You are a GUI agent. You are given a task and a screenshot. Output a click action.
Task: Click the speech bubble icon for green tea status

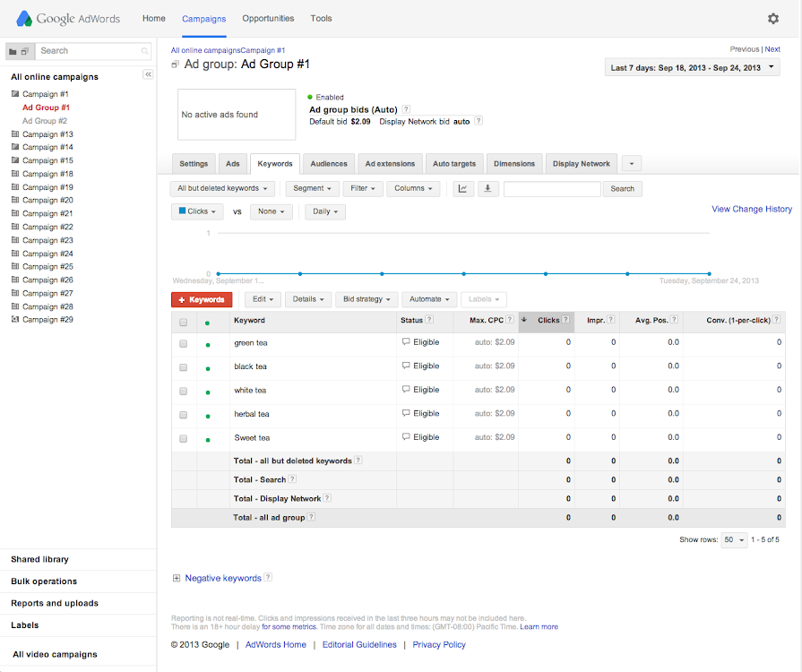tap(406, 342)
